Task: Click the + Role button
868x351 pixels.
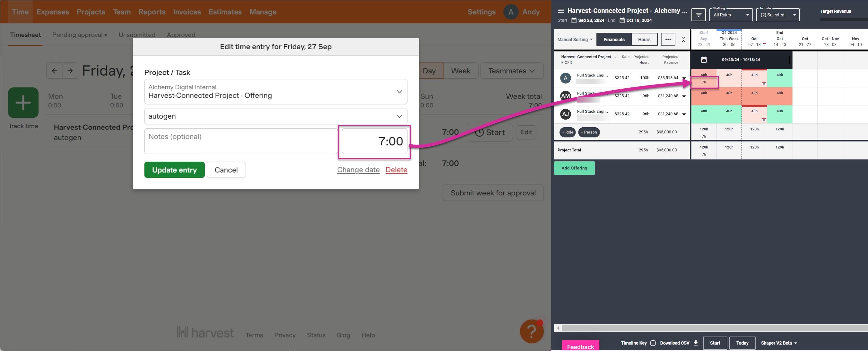Action: click(568, 132)
